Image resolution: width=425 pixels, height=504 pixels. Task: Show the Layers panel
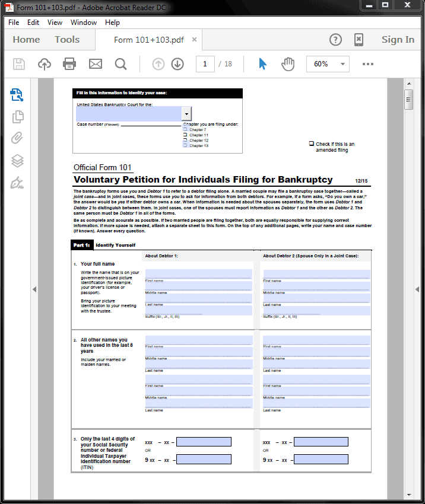click(17, 161)
